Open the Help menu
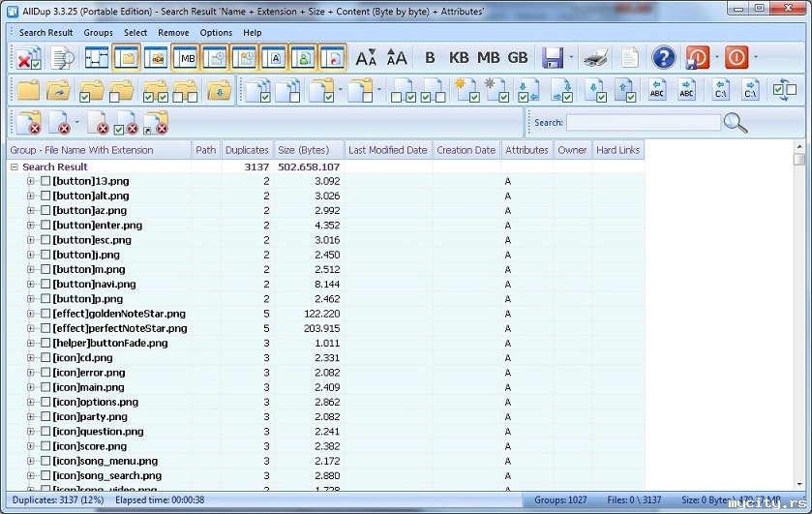Viewport: 812px width, 514px height. pyautogui.click(x=253, y=33)
